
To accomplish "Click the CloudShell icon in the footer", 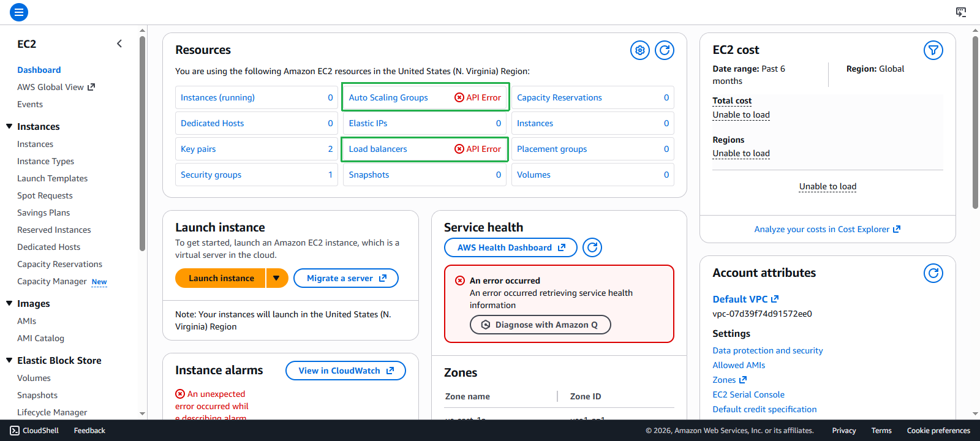I will pos(15,431).
